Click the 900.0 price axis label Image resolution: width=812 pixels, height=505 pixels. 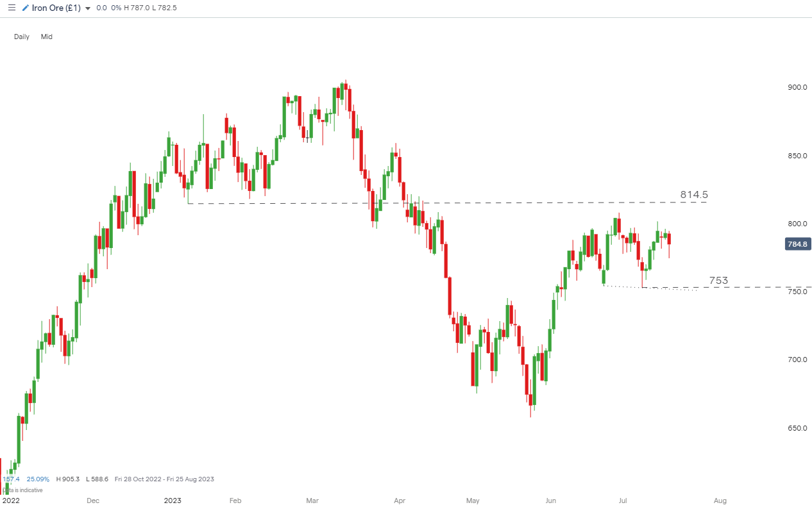pyautogui.click(x=797, y=87)
